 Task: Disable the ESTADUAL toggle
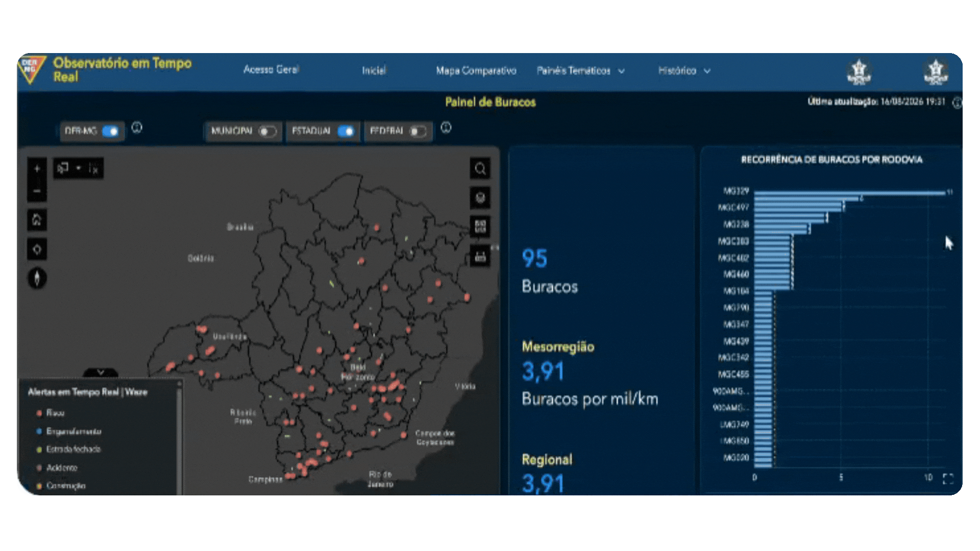346,132
